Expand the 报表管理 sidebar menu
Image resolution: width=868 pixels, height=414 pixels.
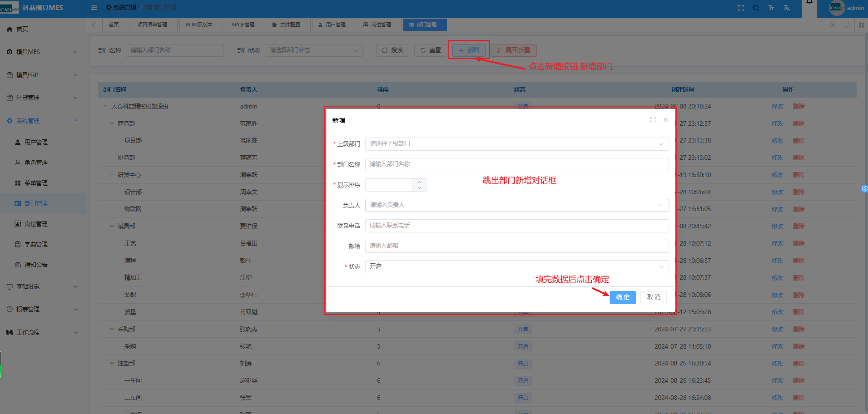(43, 309)
